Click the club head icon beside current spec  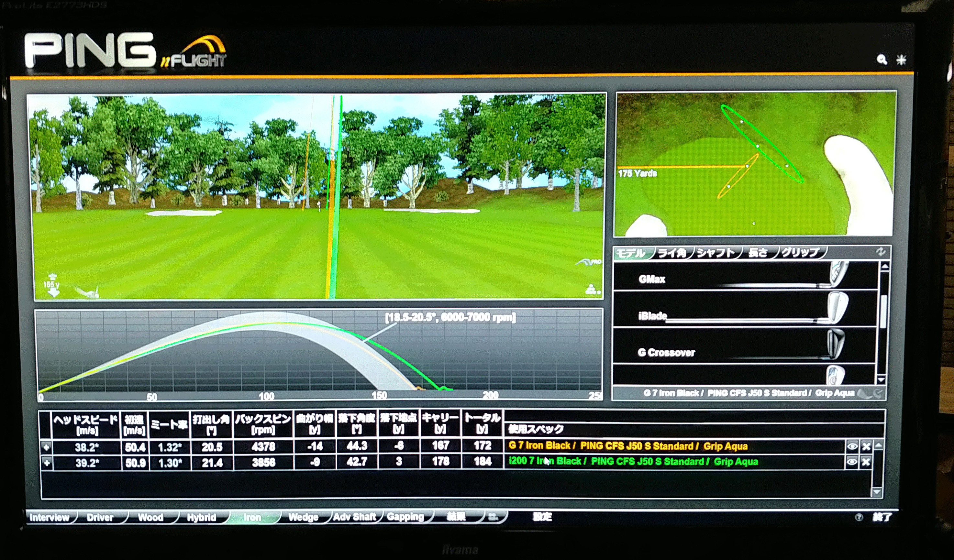tap(864, 393)
